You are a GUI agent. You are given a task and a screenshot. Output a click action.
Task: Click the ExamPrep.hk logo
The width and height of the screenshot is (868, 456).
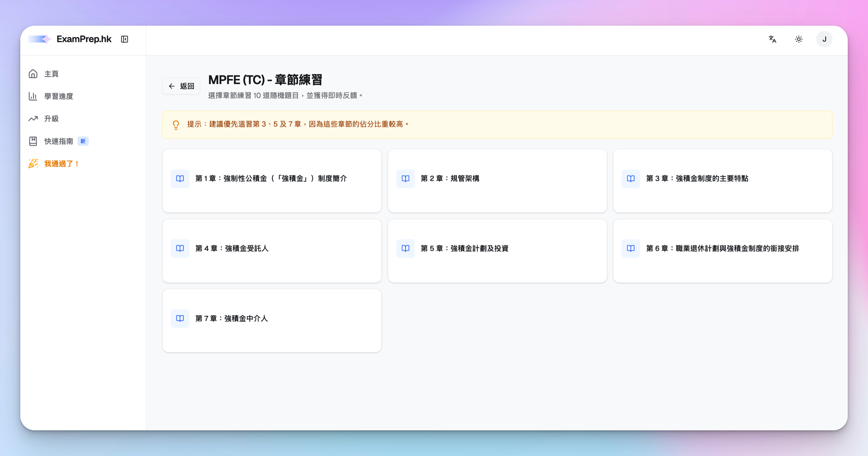(x=70, y=39)
